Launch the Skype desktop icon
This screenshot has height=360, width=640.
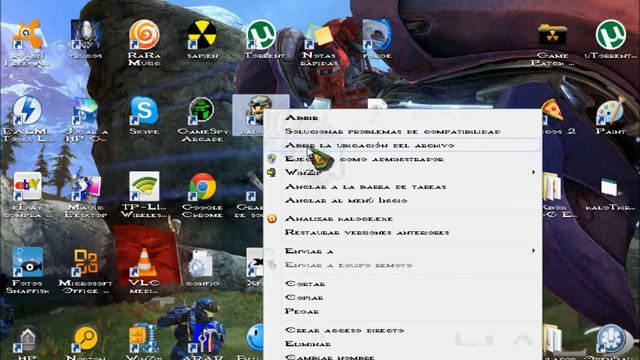point(144,111)
